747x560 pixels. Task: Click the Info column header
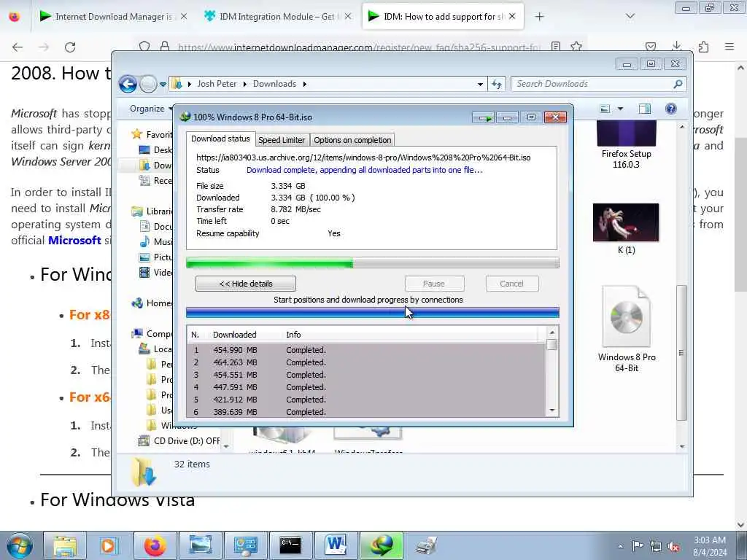pos(293,335)
